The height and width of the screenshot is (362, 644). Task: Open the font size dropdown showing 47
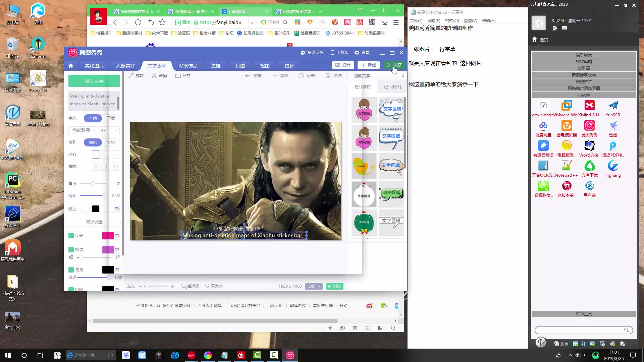pyautogui.click(x=109, y=130)
